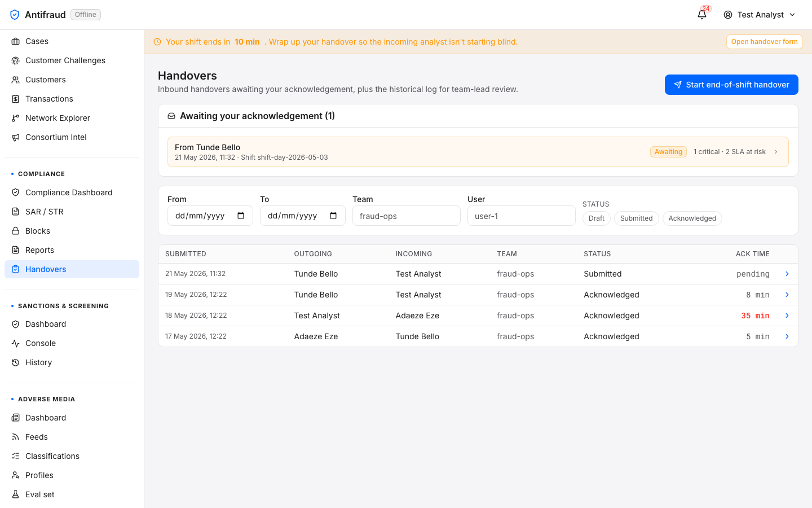Open Customer Challenges menu item
The image size is (812, 508).
coord(72,60)
